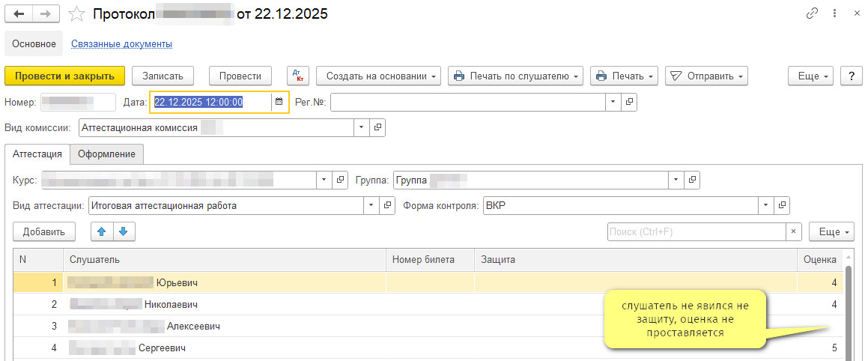Open the Создать на основании menu
This screenshot has width=868, height=361.
pos(377,76)
